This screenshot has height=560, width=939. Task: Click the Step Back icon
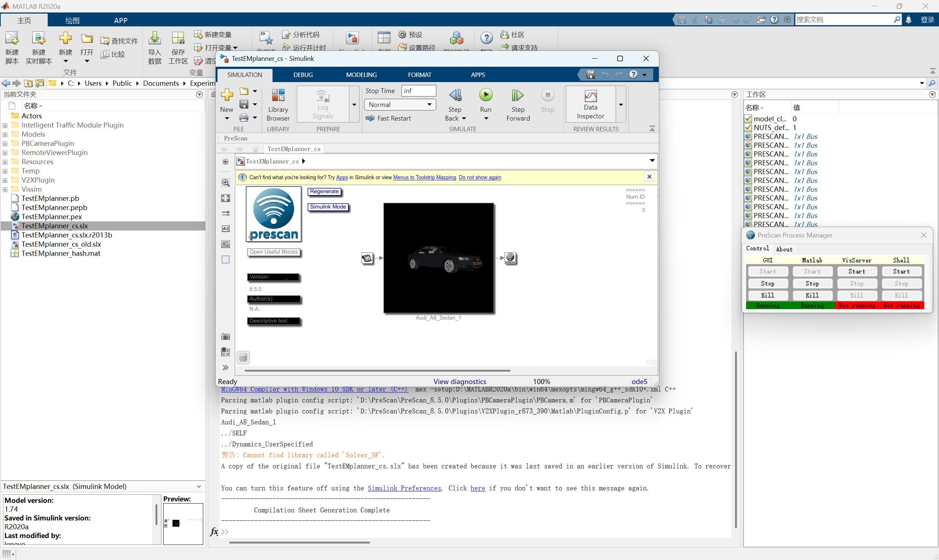coord(455,96)
